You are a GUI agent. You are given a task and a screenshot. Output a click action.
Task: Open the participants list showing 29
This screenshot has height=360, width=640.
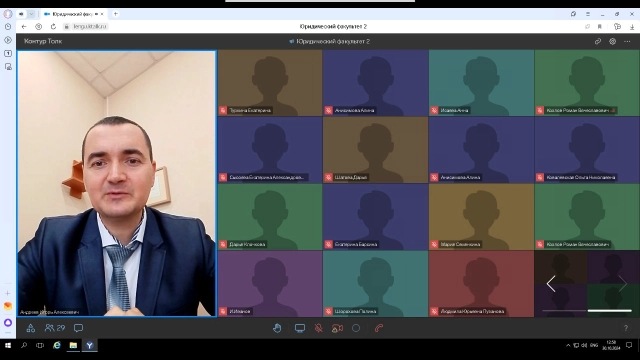(55, 328)
